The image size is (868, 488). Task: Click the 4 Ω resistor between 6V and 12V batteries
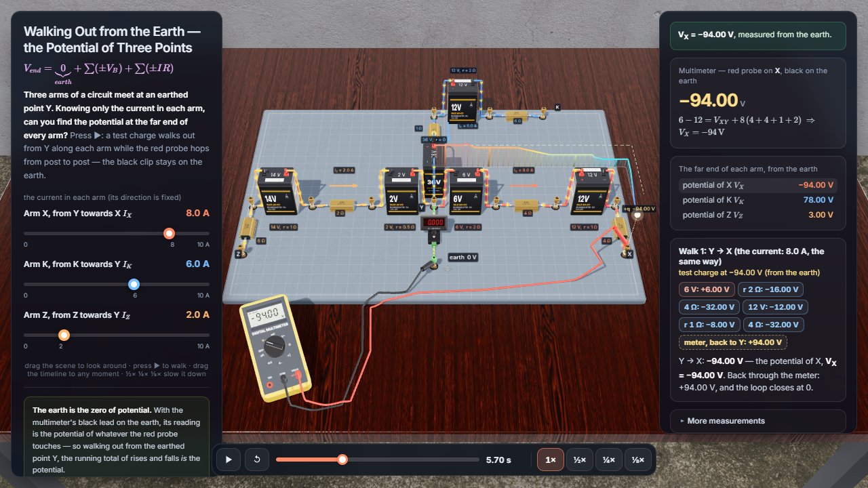[527, 204]
